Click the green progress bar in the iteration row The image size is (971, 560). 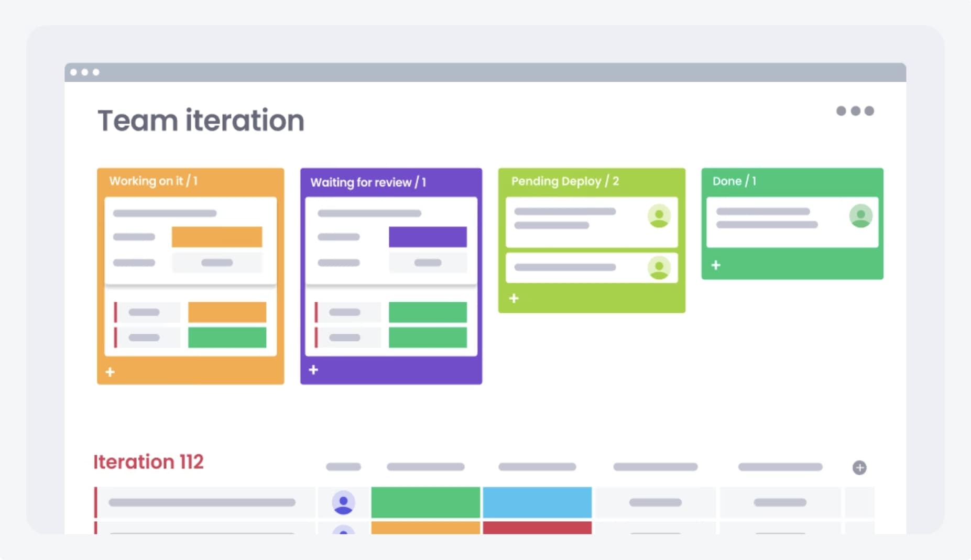[426, 502]
